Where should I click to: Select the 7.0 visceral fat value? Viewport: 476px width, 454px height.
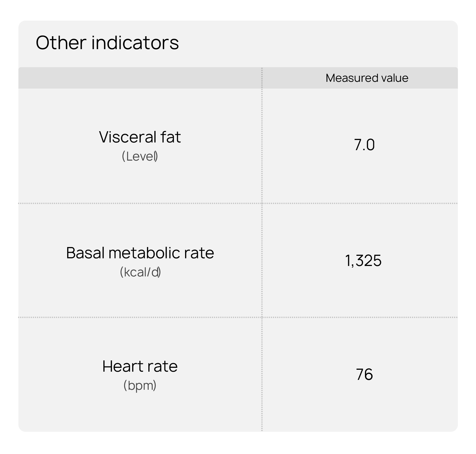click(x=364, y=145)
